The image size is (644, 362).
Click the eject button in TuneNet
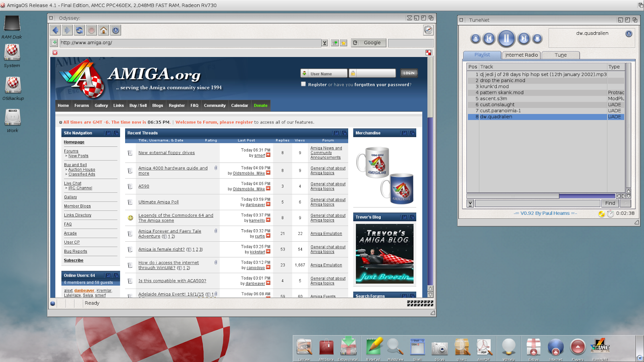point(475,39)
